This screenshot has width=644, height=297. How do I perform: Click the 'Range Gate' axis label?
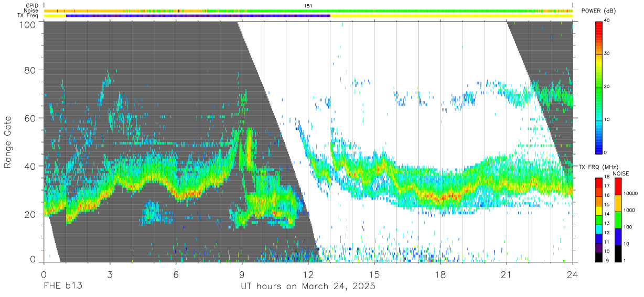(x=8, y=143)
